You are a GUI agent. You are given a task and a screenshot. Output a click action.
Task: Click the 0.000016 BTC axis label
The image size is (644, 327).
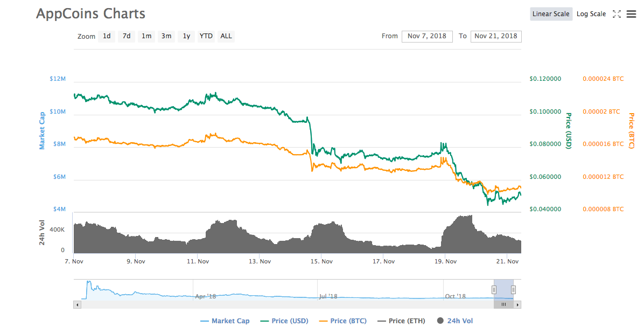(603, 144)
